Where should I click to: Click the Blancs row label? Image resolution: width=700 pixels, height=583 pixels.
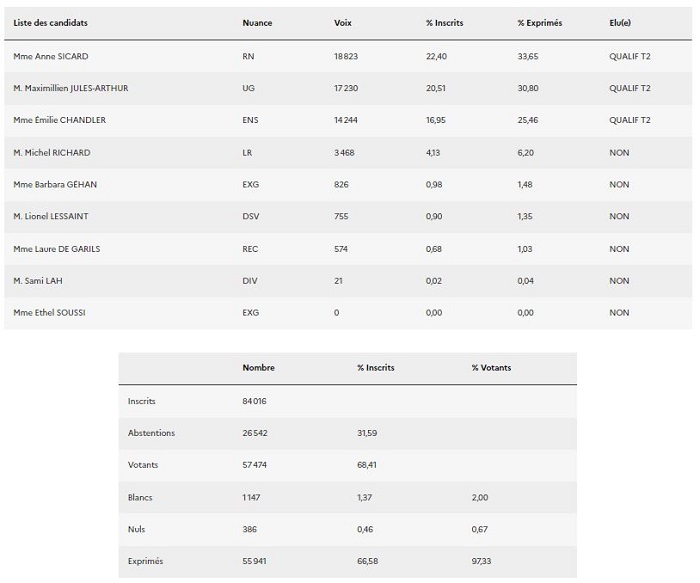click(140, 497)
